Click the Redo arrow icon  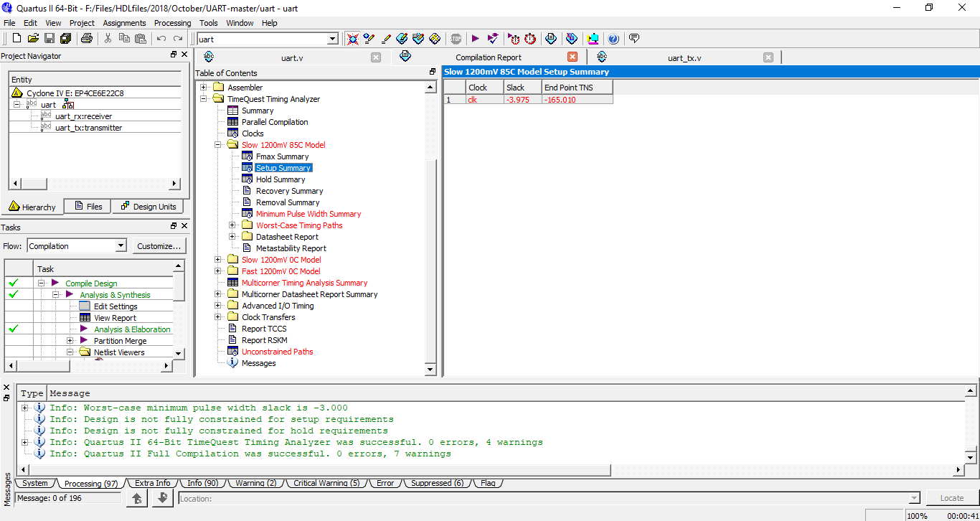click(178, 39)
